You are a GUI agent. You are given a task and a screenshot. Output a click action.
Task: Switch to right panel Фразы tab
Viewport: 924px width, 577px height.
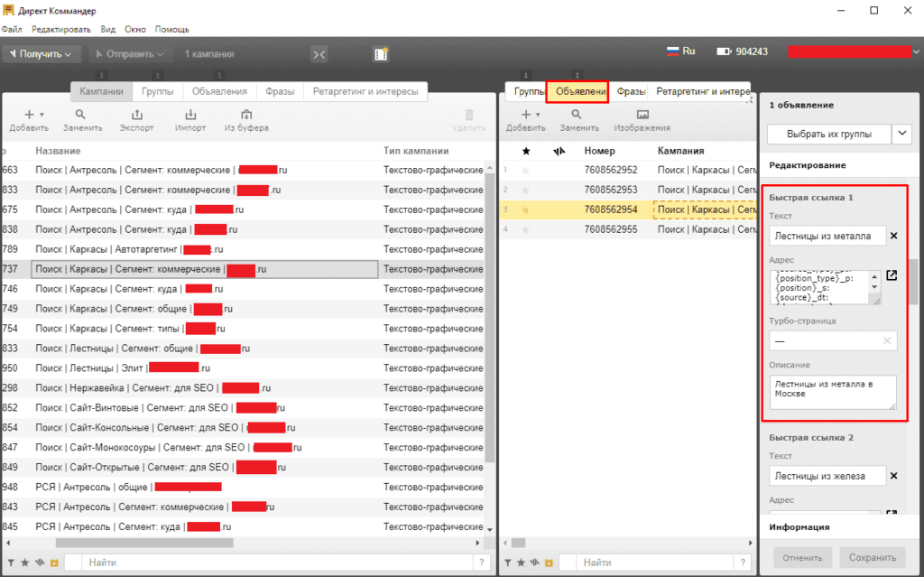pyautogui.click(x=630, y=91)
